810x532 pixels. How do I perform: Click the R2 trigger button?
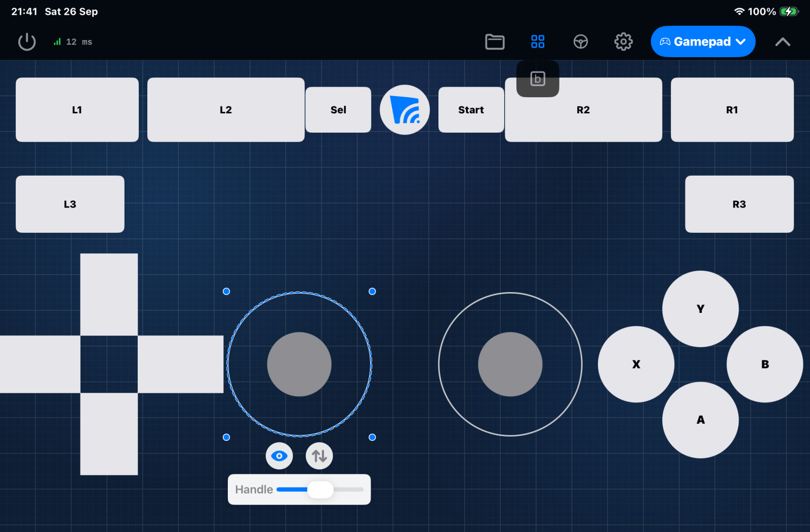pos(583,110)
